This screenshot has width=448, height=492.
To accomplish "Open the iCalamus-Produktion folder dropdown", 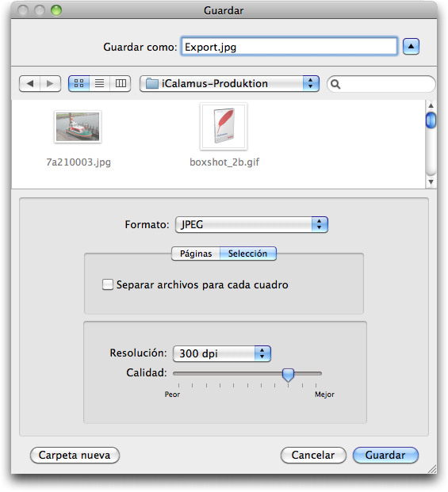I will coord(229,83).
